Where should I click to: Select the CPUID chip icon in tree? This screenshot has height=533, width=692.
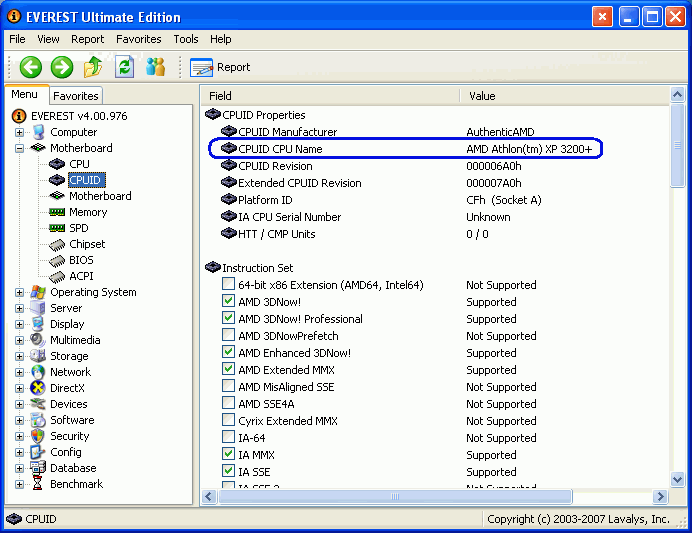[57, 180]
